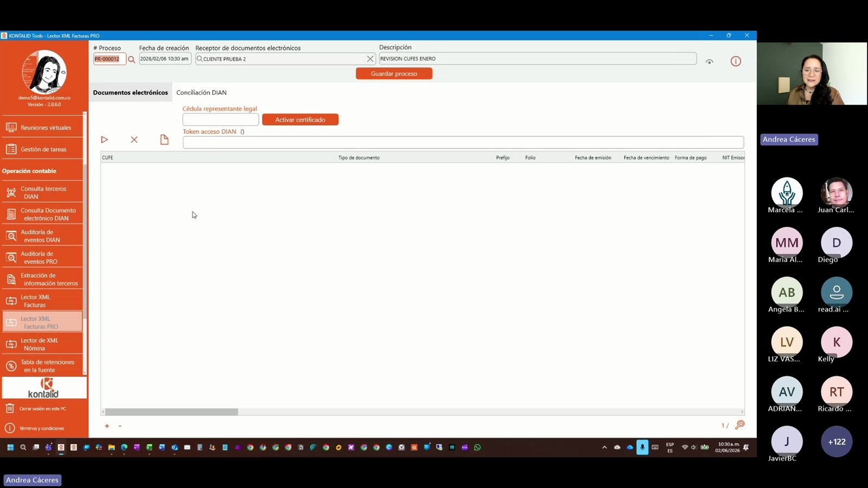Click the Descripción field REVISION CUFES ENERO
This screenshot has height=488, width=868.
tap(537, 59)
